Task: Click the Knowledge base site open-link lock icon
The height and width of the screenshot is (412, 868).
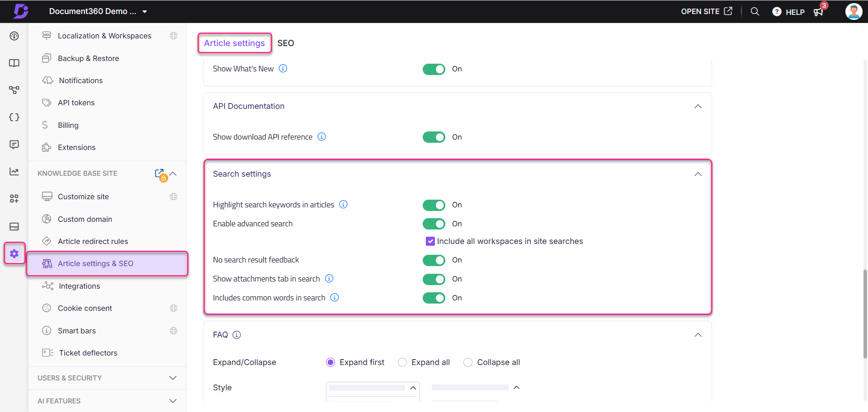Action: point(160,174)
